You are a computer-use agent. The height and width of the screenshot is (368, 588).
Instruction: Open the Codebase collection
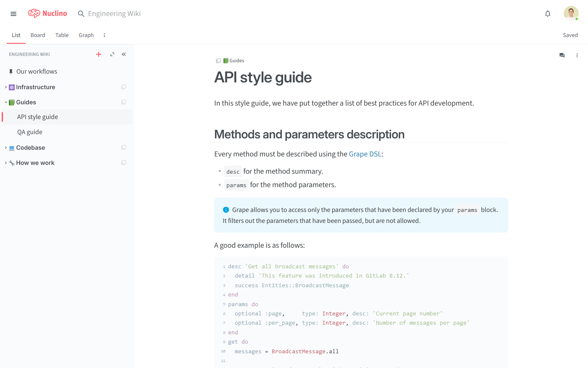pyautogui.click(x=31, y=148)
